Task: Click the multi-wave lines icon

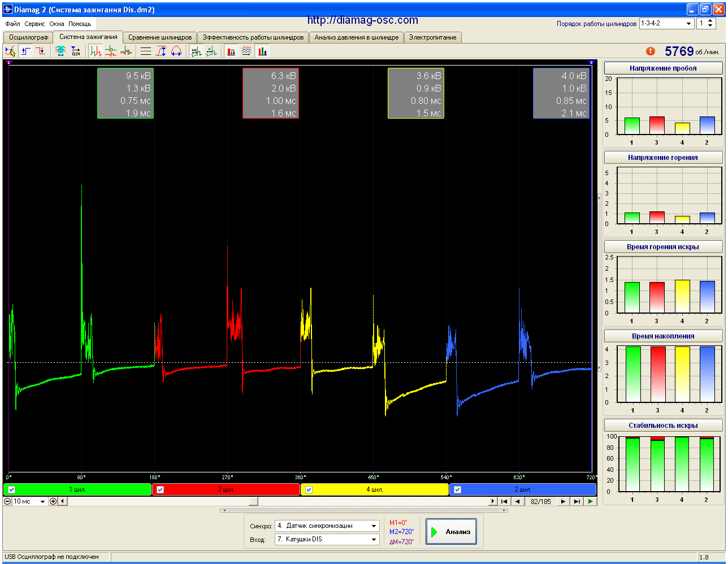Action: tap(246, 51)
